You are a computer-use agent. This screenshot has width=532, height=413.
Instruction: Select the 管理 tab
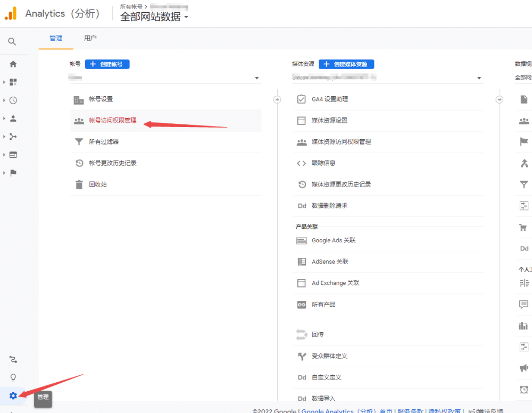pos(56,38)
